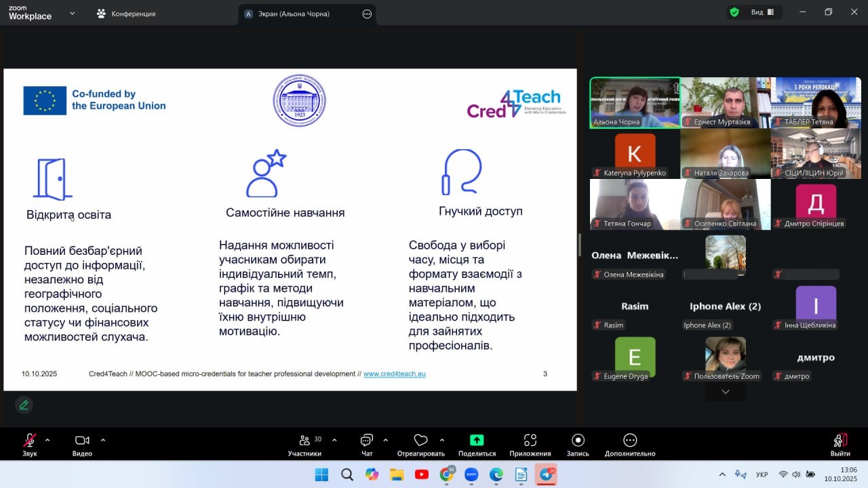The image size is (868, 488).
Task: Expand audio settings arrow next to microphone
Action: (47, 440)
